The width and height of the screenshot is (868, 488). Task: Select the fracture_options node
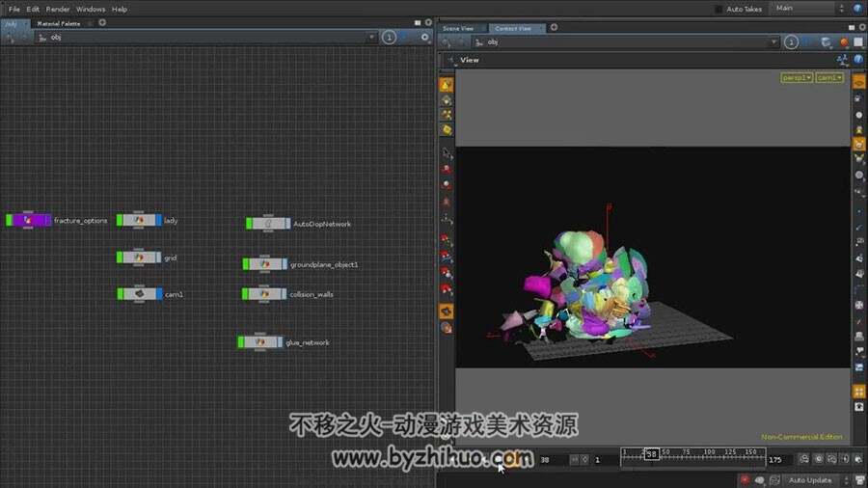(x=28, y=220)
